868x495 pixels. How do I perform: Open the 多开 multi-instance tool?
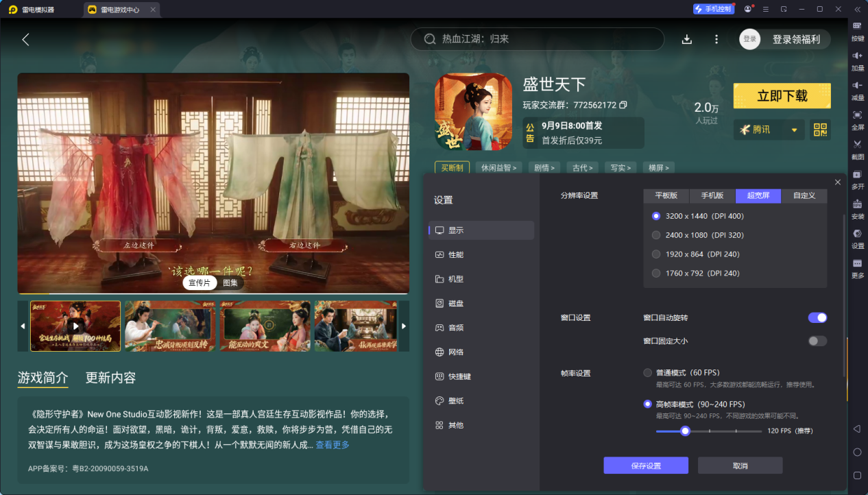point(857,178)
